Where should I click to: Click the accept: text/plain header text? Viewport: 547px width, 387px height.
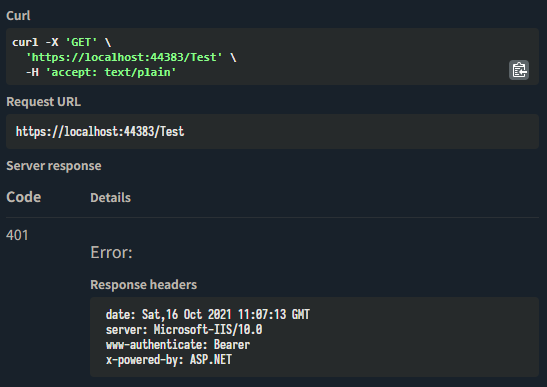pyautogui.click(x=111, y=72)
